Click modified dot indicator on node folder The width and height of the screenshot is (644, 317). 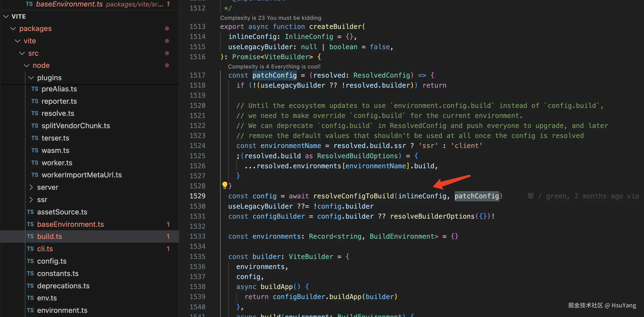(x=167, y=65)
